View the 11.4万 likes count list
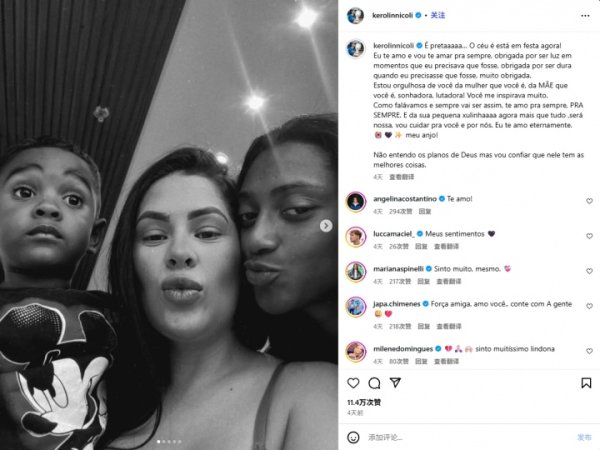This screenshot has height=450, width=600. click(x=364, y=403)
